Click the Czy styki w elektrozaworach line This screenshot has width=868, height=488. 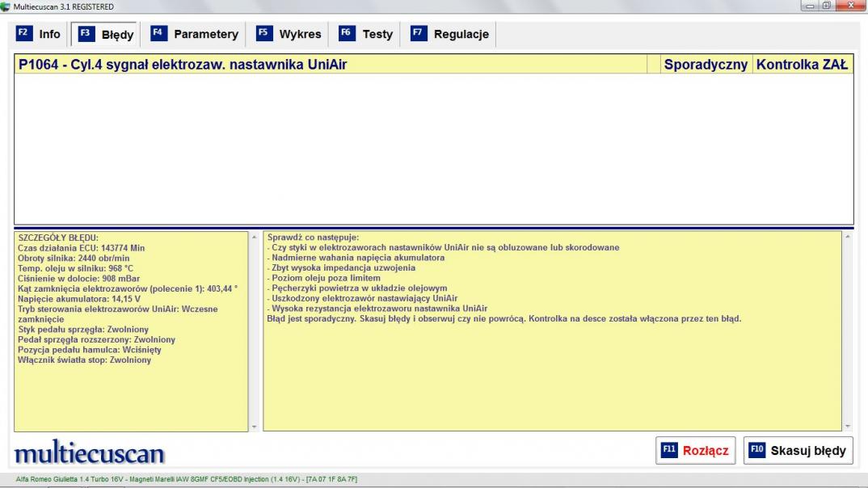pos(444,247)
